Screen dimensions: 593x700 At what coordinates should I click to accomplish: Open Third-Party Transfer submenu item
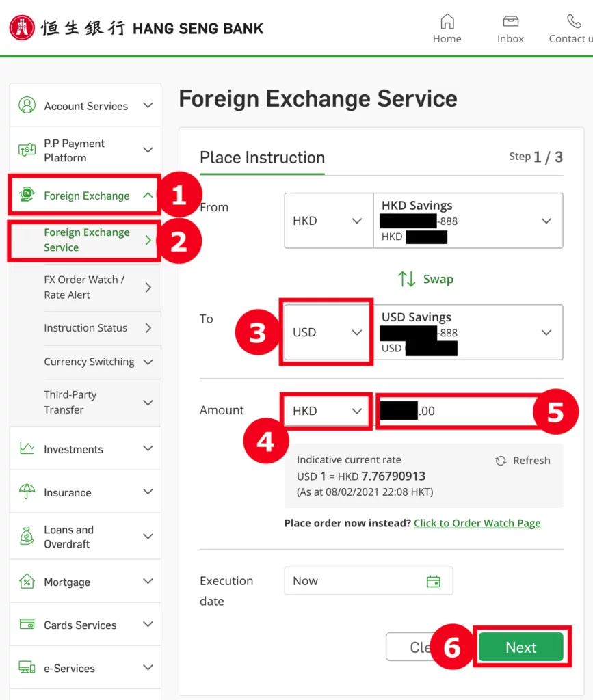coord(102,402)
